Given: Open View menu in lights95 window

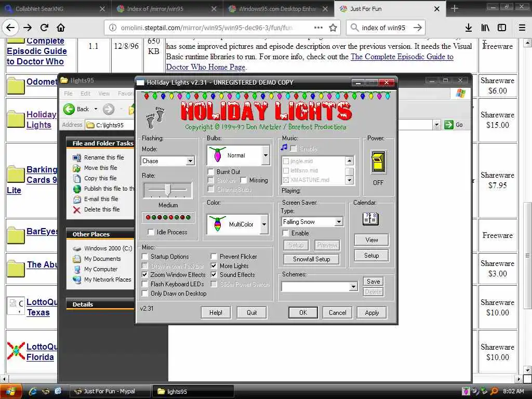Looking at the screenshot, I should (104, 94).
